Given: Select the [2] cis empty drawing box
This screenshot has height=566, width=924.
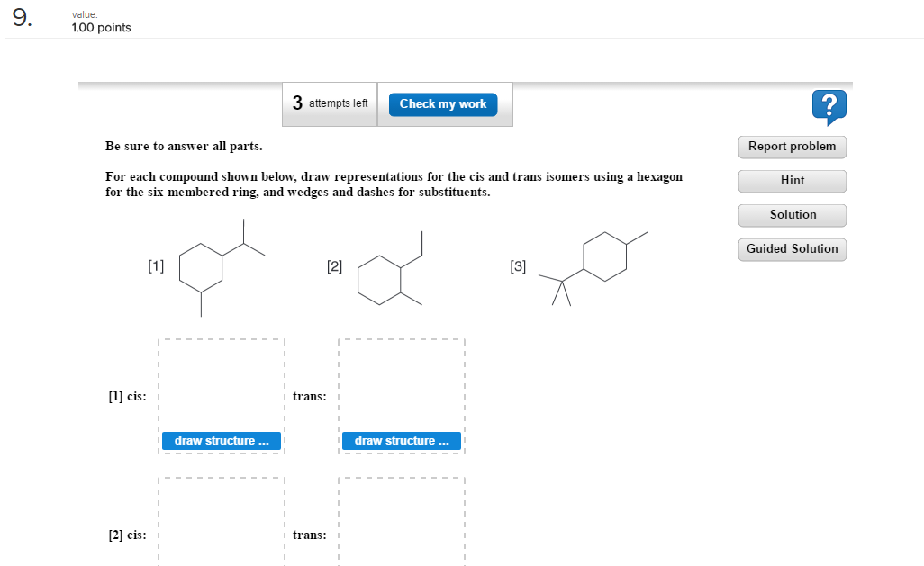Looking at the screenshot, I should [221, 526].
